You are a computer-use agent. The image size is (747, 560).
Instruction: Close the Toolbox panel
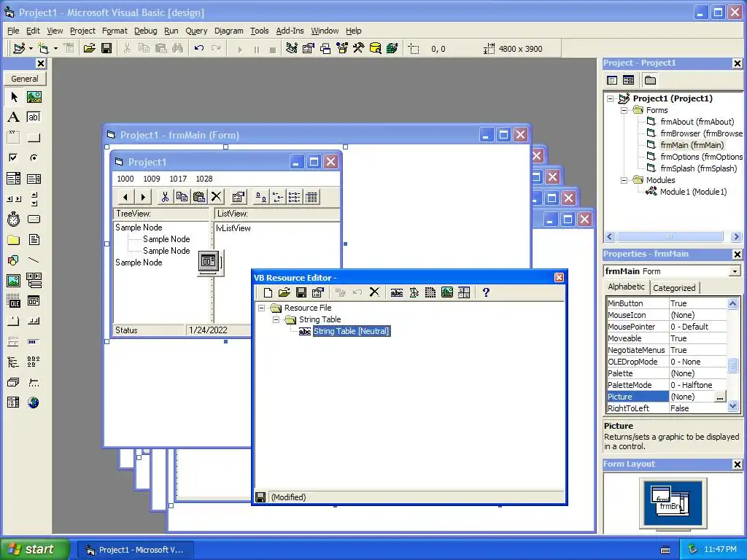point(41,63)
